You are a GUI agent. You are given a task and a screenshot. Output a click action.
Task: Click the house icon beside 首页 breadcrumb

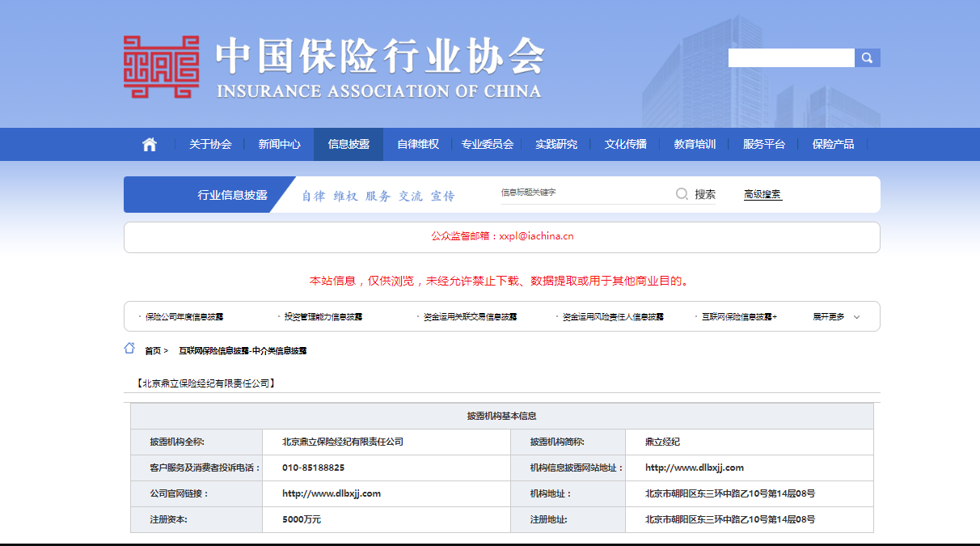click(129, 349)
